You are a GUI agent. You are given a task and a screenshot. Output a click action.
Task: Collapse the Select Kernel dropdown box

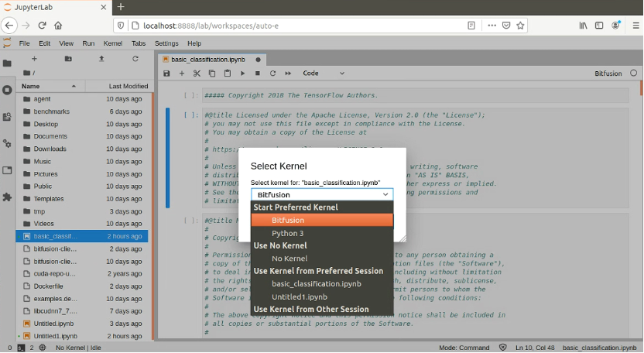[x=322, y=195]
